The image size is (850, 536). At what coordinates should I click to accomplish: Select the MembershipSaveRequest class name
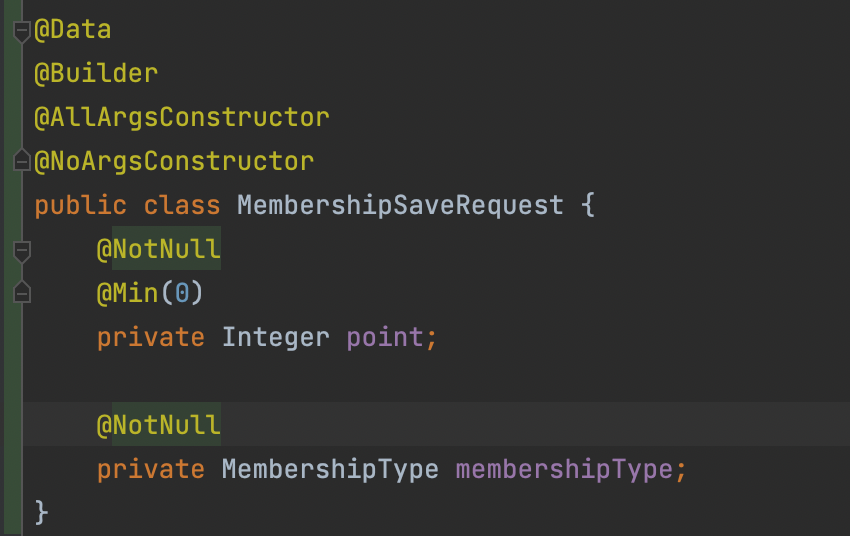[x=400, y=205]
